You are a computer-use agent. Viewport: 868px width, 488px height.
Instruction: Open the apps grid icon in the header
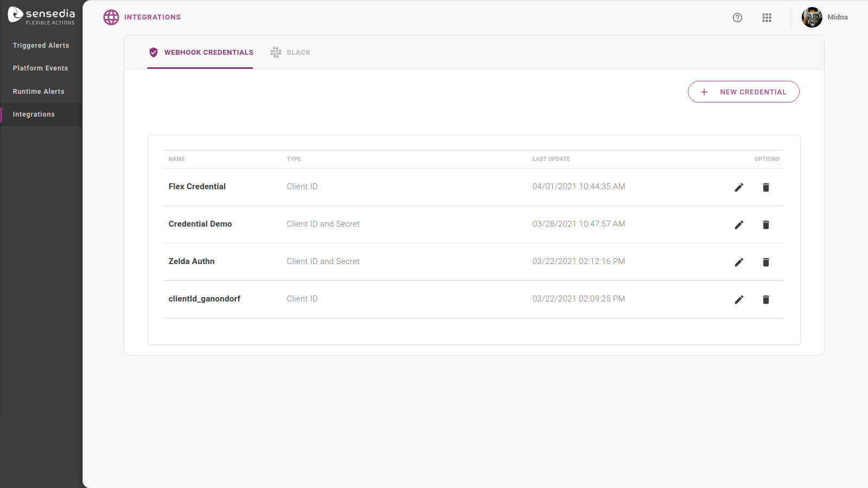click(x=767, y=17)
